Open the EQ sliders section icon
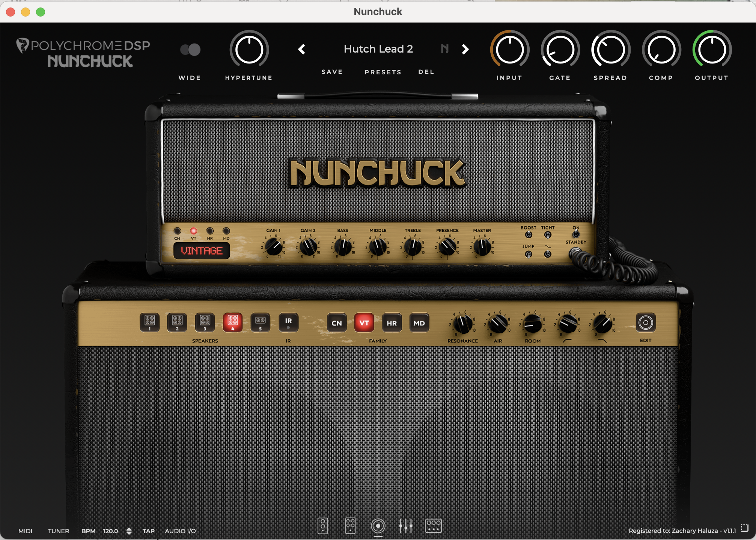This screenshot has width=756, height=540. 406,525
